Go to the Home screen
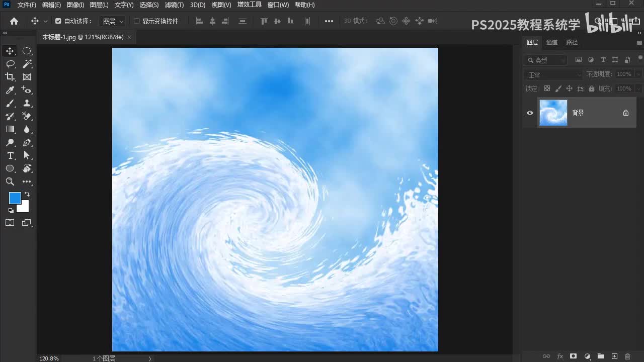Image resolution: width=644 pixels, height=362 pixels. tap(14, 21)
